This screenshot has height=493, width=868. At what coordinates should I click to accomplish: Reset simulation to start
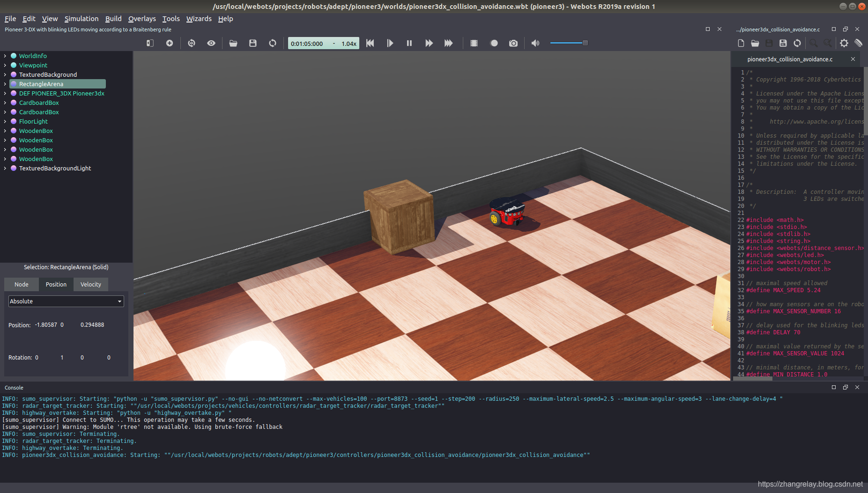tap(370, 43)
